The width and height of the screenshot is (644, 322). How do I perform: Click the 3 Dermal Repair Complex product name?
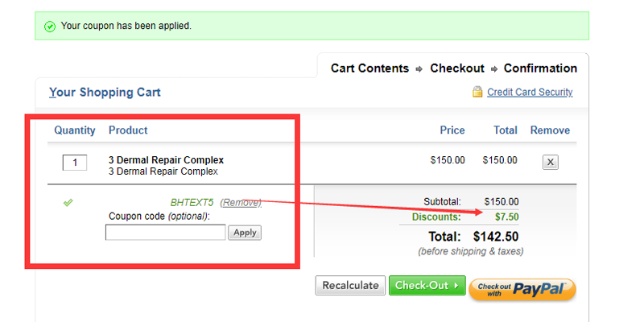(x=166, y=159)
